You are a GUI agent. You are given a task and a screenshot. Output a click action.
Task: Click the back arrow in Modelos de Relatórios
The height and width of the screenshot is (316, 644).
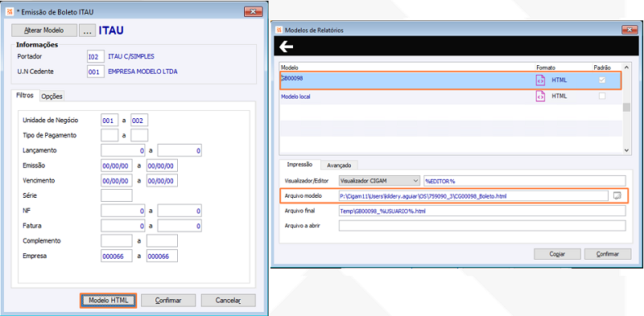pos(286,47)
